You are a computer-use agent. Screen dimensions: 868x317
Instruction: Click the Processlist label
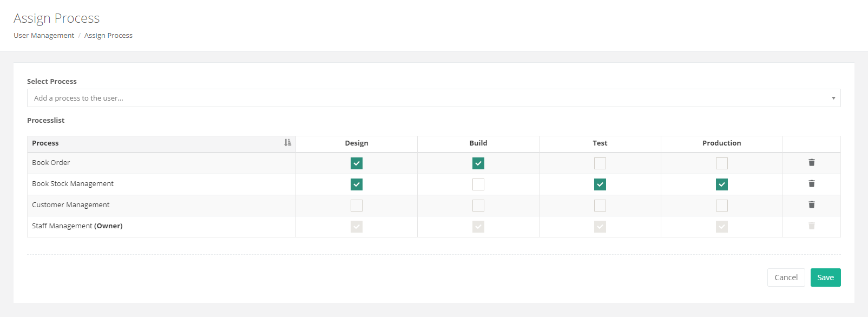[45, 120]
